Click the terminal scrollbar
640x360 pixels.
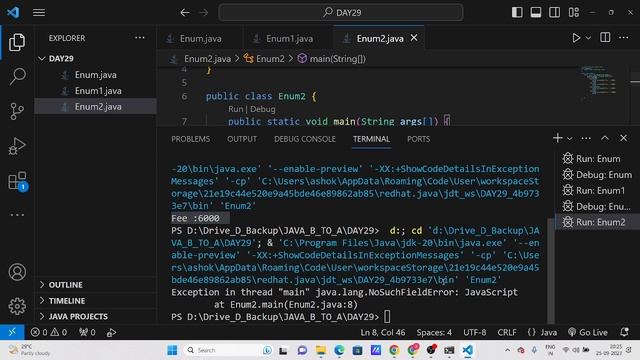[551, 271]
